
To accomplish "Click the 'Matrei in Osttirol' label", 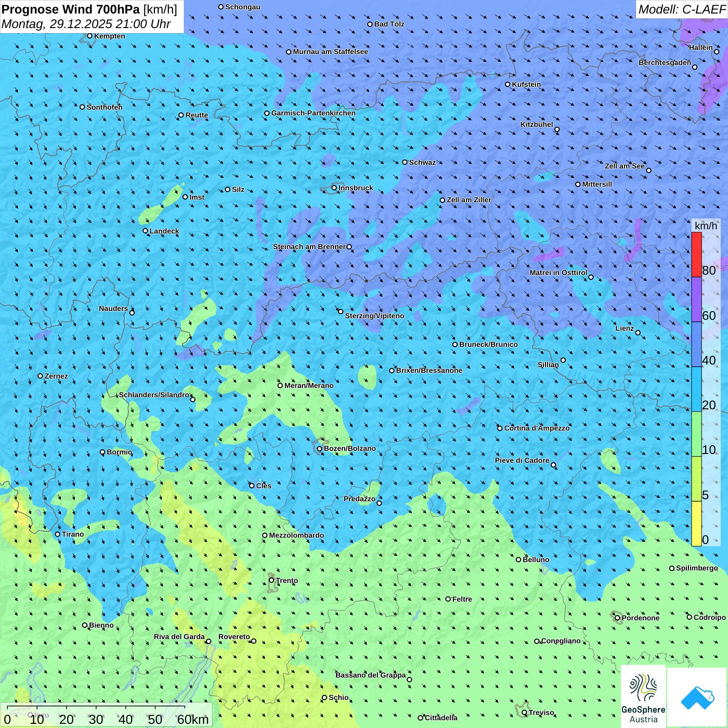I will (558, 272).
